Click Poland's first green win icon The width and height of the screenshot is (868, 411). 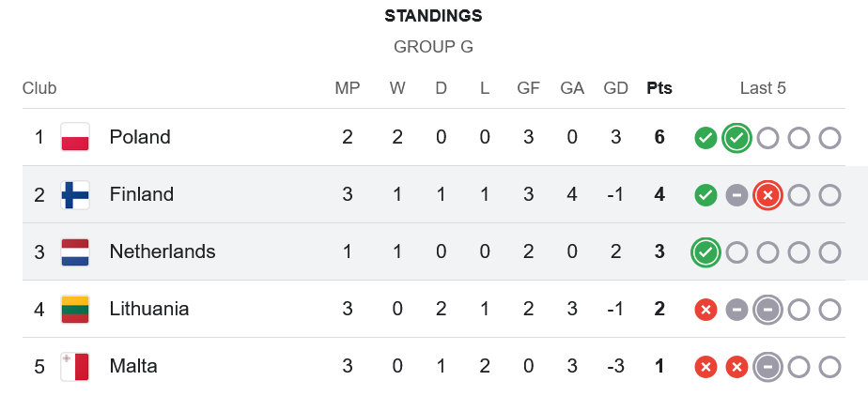point(705,138)
